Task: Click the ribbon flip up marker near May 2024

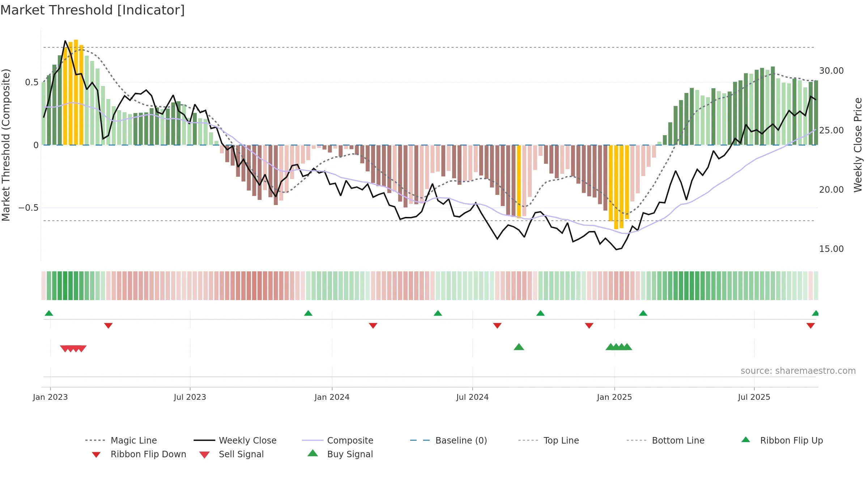Action: [438, 313]
